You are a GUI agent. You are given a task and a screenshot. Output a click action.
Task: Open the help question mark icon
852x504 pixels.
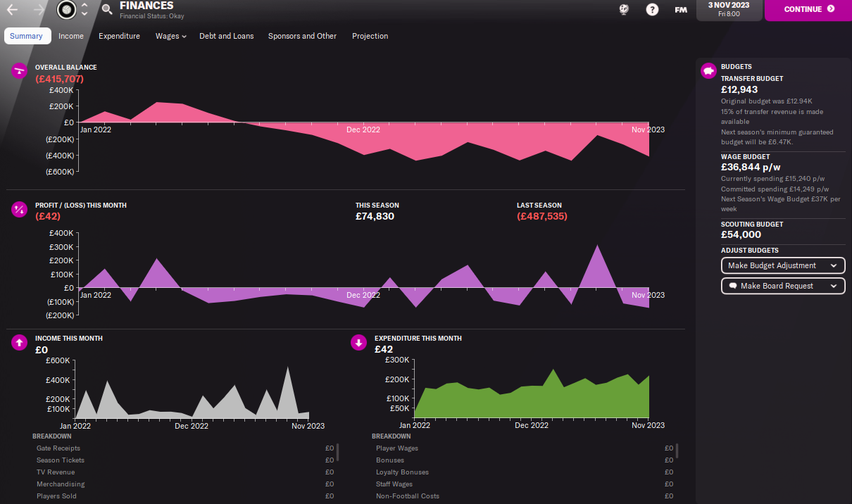click(652, 10)
